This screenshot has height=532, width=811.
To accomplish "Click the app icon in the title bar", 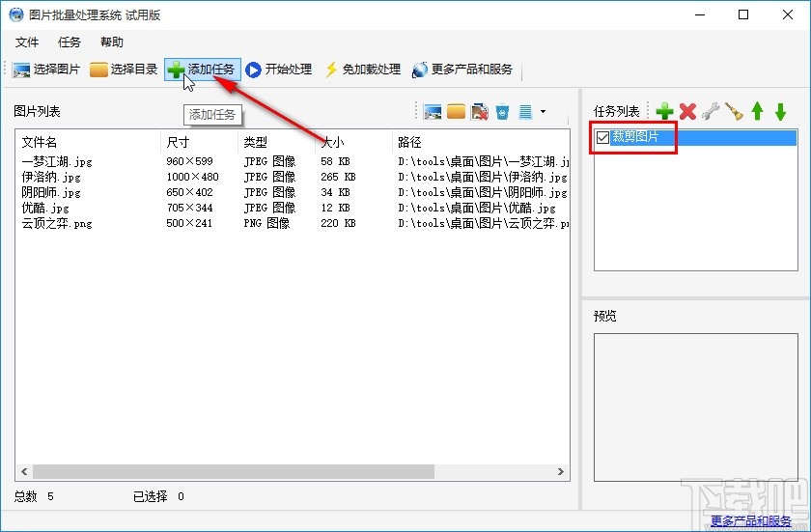I will tap(16, 14).
